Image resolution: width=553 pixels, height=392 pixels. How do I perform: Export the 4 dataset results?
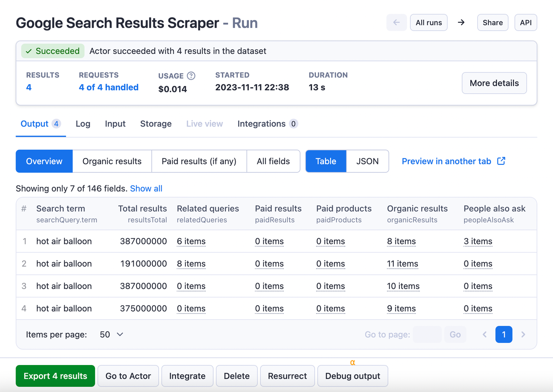pyautogui.click(x=55, y=376)
